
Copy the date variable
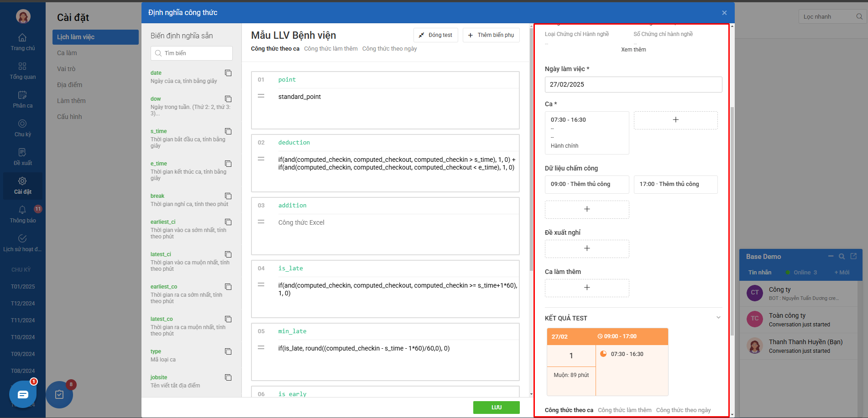point(228,73)
